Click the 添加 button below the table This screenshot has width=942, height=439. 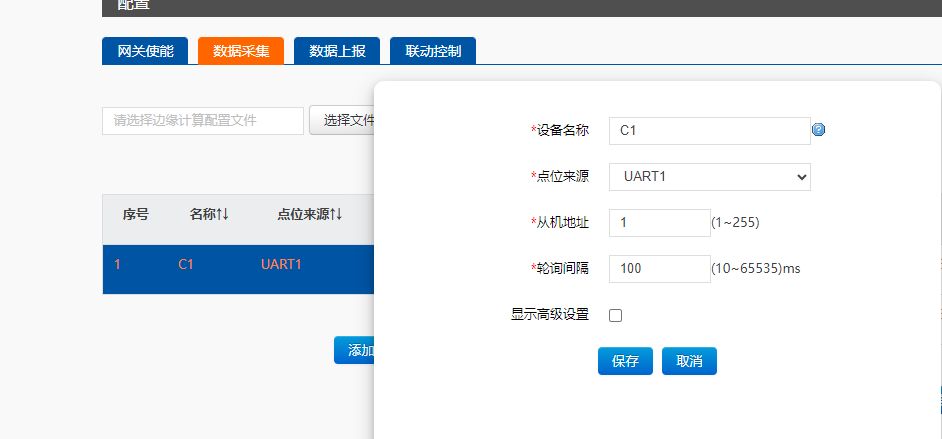pos(355,350)
